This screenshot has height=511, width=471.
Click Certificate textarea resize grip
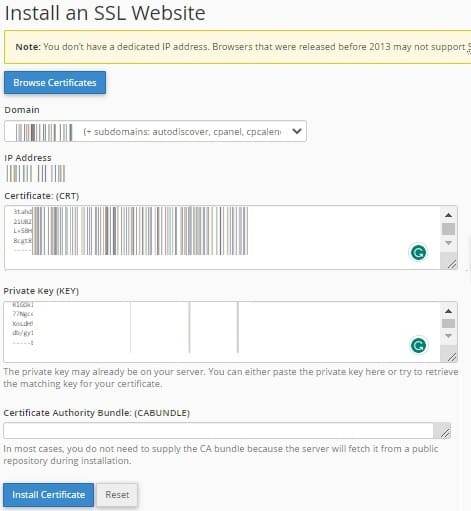pyautogui.click(x=451, y=264)
